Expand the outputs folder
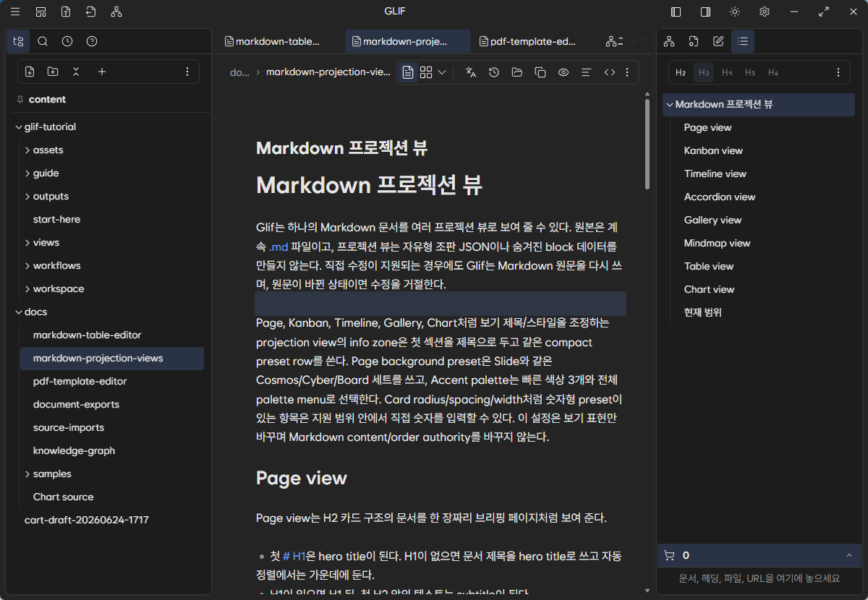868x600 pixels. [27, 196]
